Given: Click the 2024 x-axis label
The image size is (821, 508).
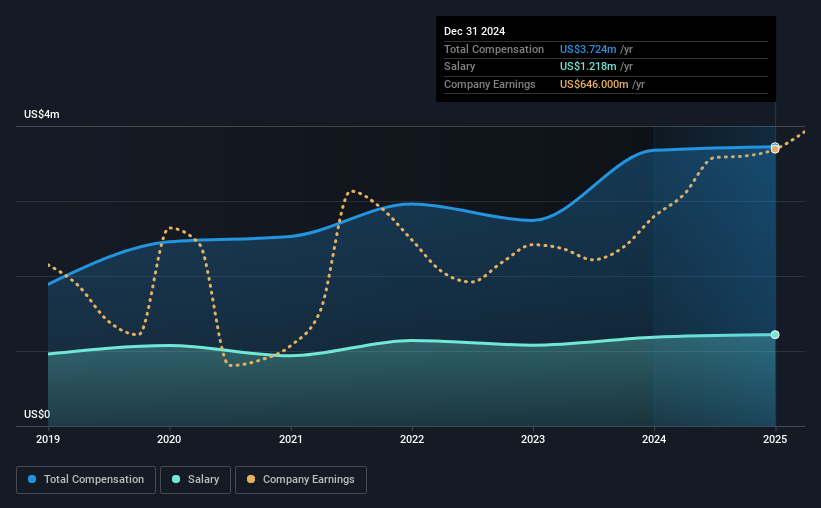Looking at the screenshot, I should pos(654,439).
